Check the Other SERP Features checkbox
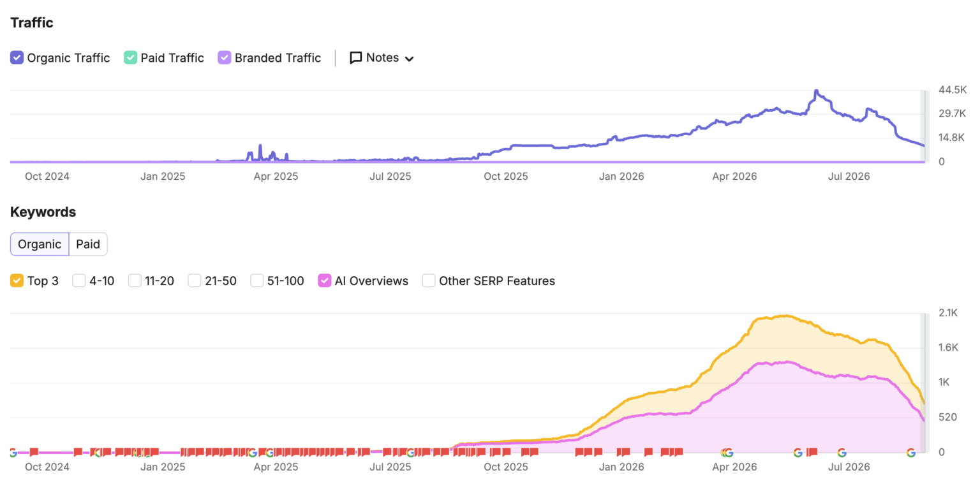The height and width of the screenshot is (484, 980). [429, 281]
